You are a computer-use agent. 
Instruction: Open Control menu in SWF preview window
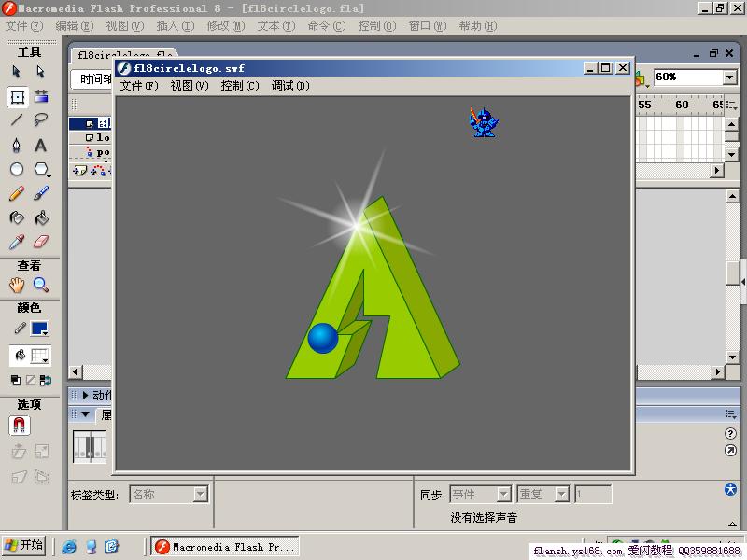(240, 86)
